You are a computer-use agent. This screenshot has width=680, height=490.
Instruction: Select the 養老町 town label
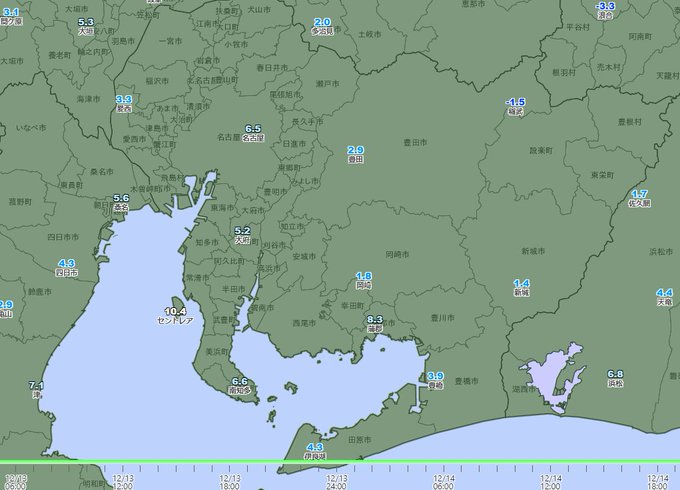pyautogui.click(x=59, y=56)
